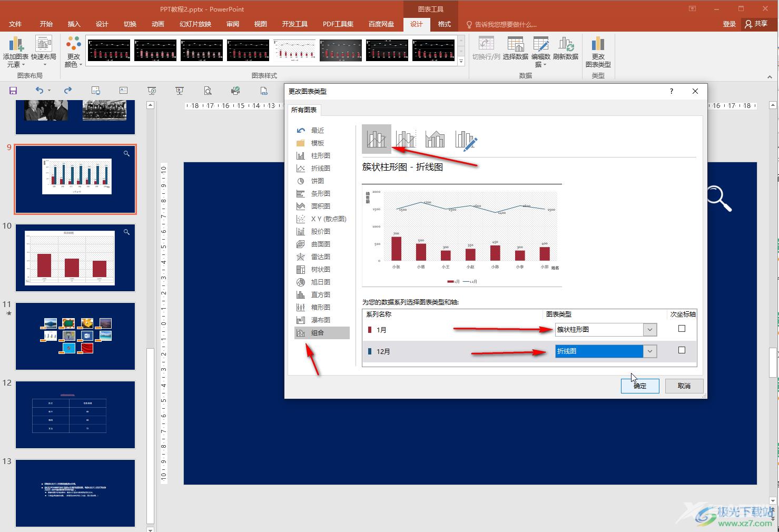Open the 格式 Format chart tools tab

(445, 24)
